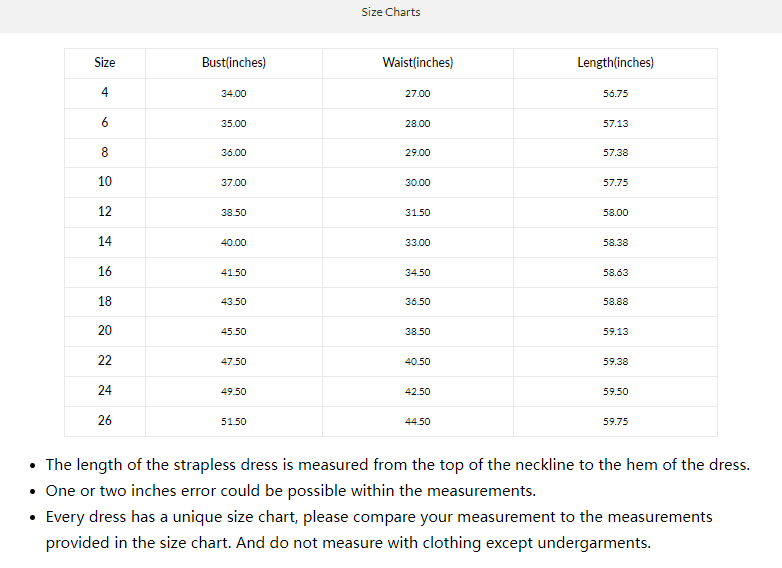Click the strapless dress length note
782x568 pixels.
(397, 465)
